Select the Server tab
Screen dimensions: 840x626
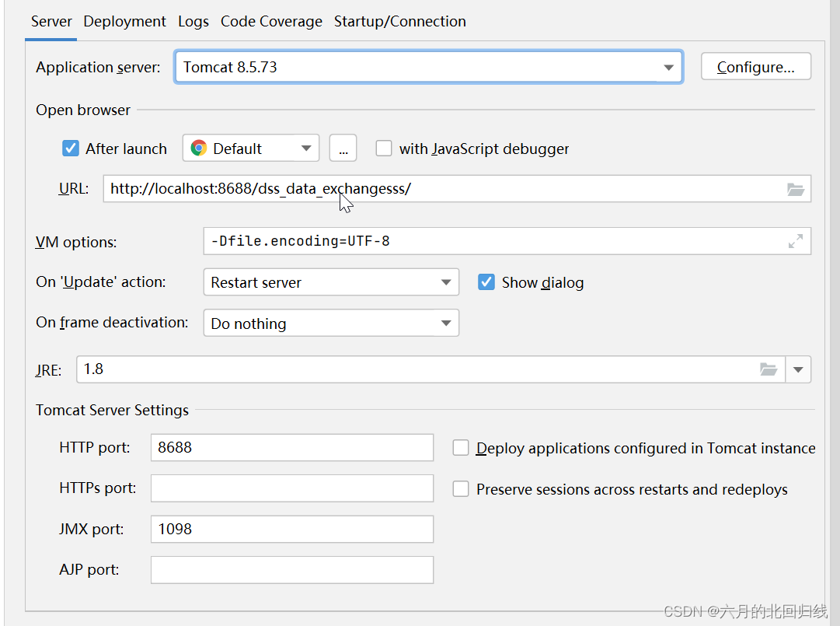point(51,22)
